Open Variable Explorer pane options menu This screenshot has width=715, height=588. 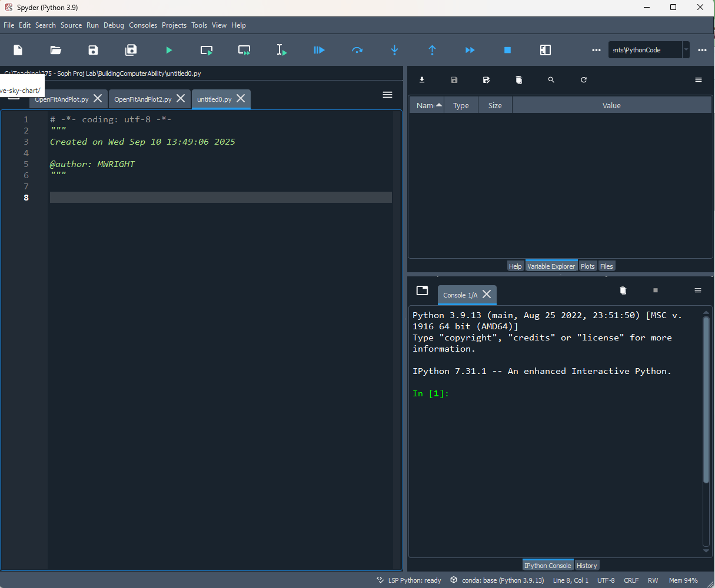click(x=699, y=80)
